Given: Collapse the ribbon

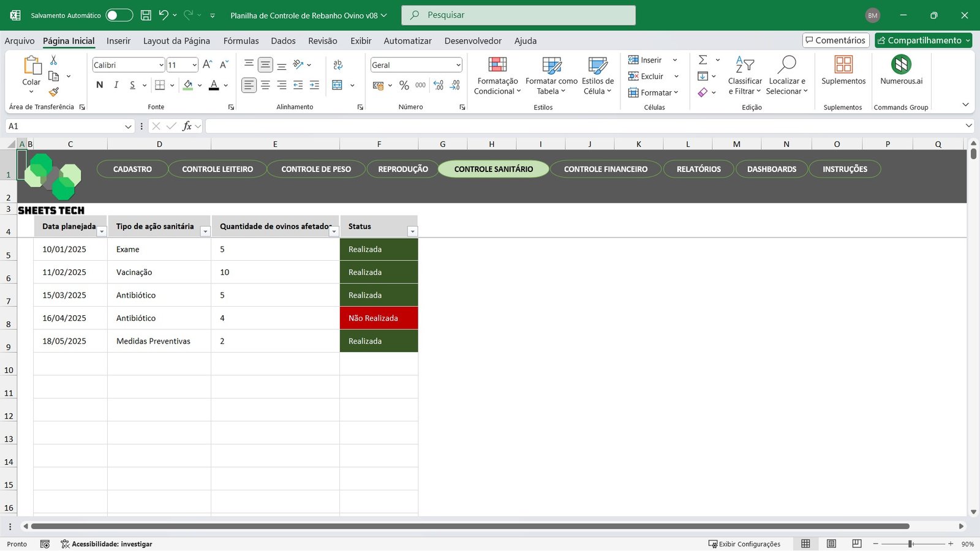Looking at the screenshot, I should [965, 105].
